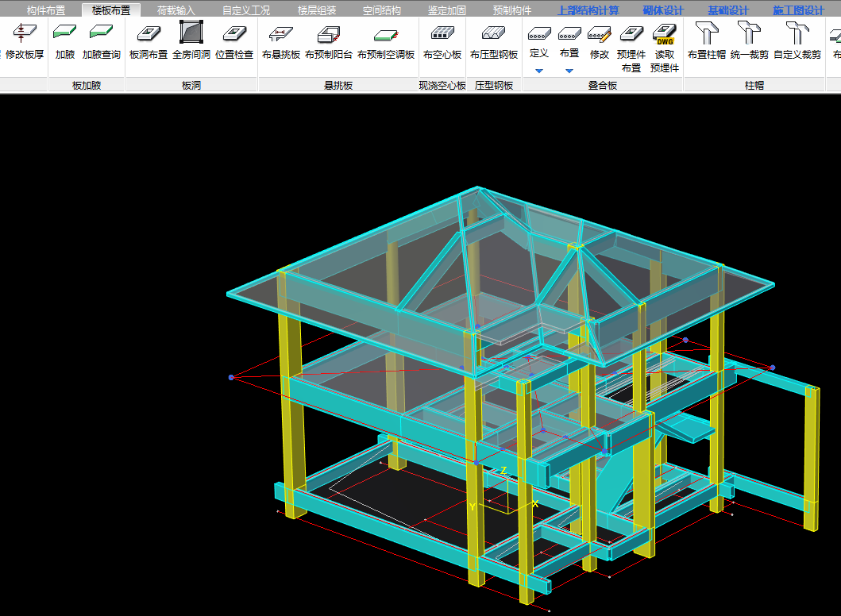Open the 读取预埋件 DWG import tool
Screen dimensions: 841x616
point(664,48)
